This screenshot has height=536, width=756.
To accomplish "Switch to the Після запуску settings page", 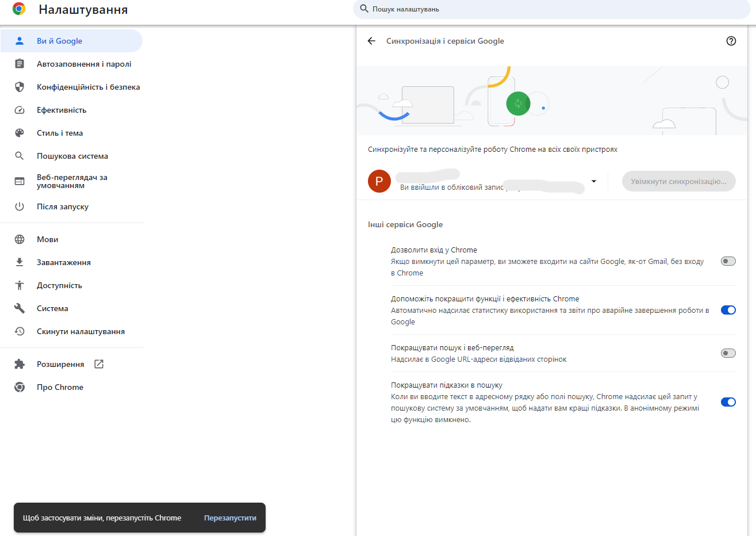I will [62, 206].
